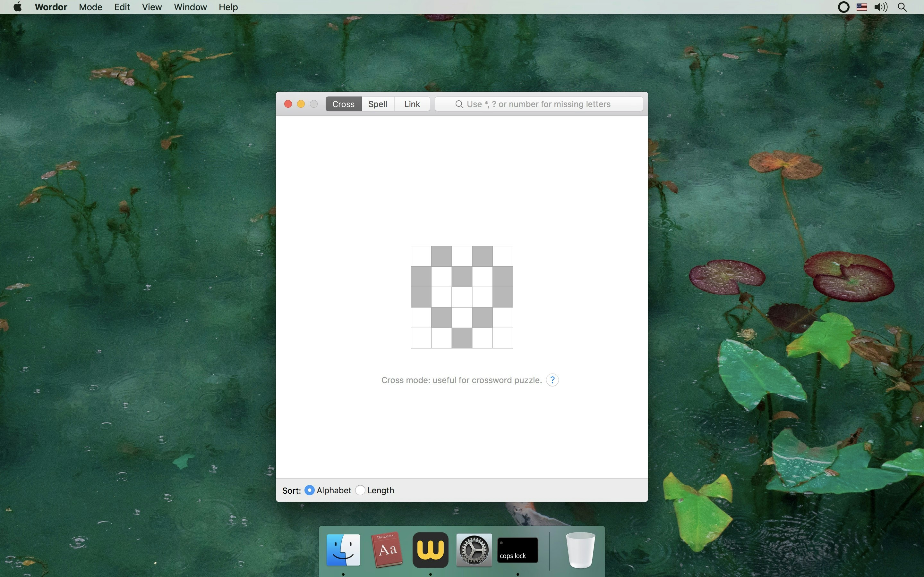Open the Dictionary app in the dock

[x=387, y=550]
